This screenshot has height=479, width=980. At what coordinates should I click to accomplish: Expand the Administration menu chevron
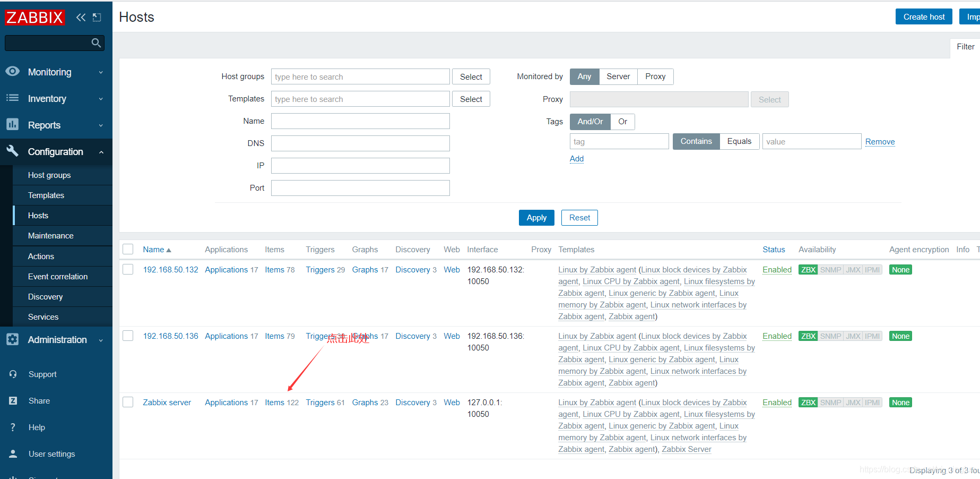(101, 340)
